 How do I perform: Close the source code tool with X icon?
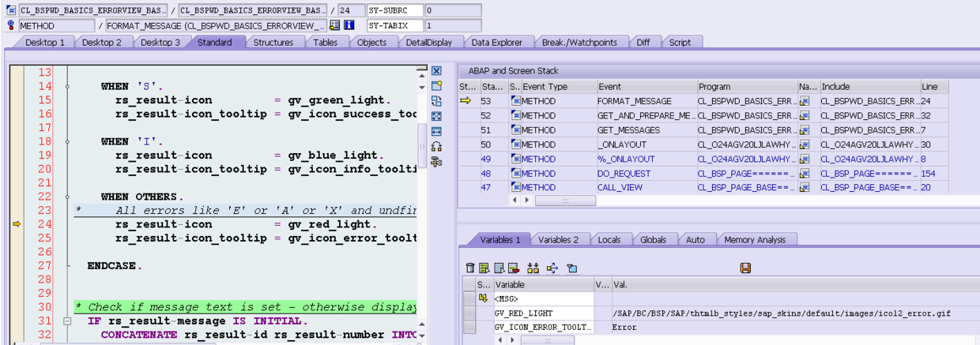pyautogui.click(x=436, y=71)
